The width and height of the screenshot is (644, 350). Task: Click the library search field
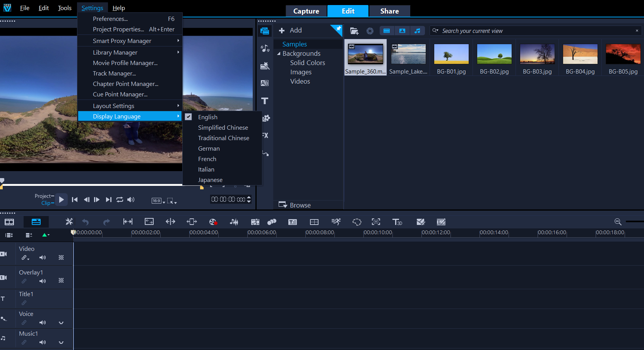tap(536, 31)
